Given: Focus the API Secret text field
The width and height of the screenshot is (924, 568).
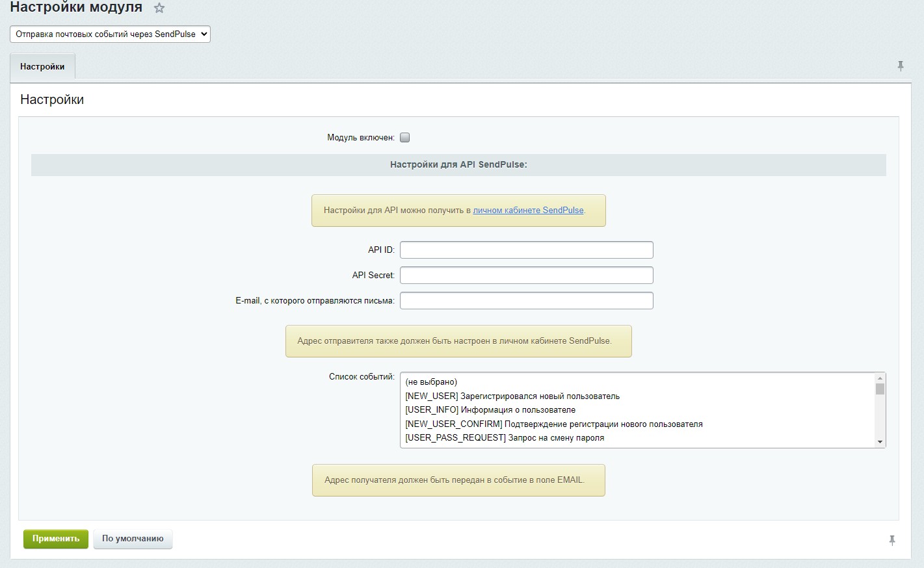Looking at the screenshot, I should pos(526,276).
